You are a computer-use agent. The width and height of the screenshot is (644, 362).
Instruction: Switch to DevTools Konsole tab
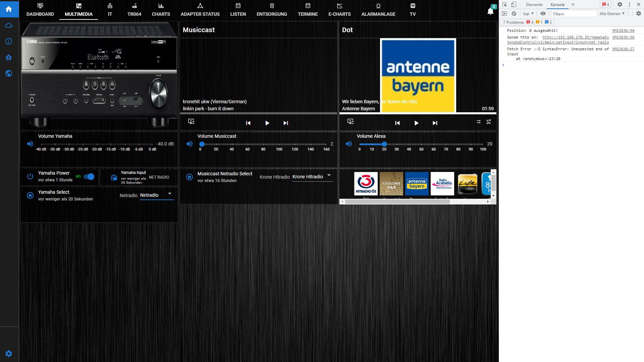[557, 4]
